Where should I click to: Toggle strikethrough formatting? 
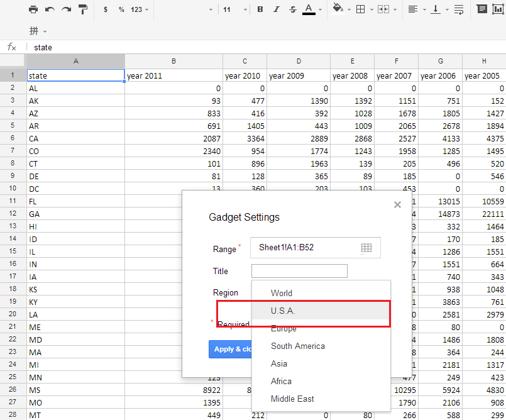pos(292,9)
